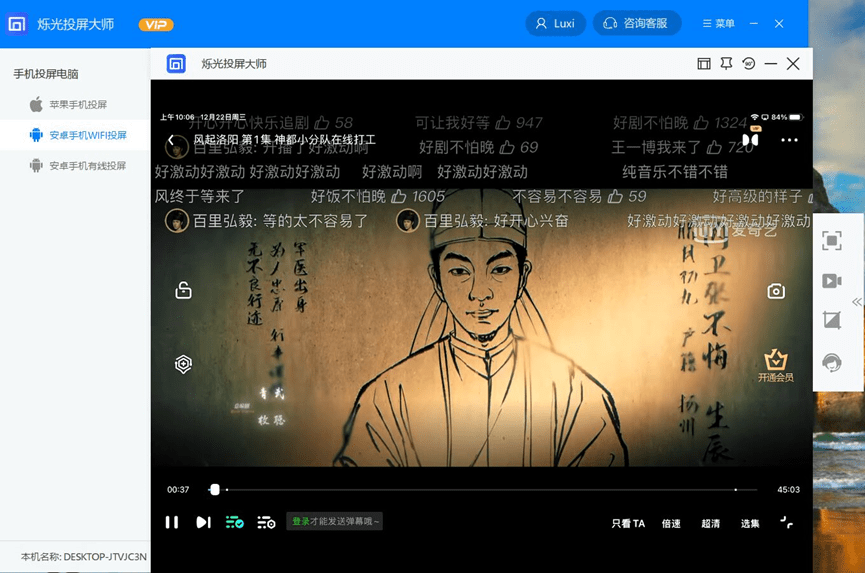Click the ending marker dot on timeline
Image resolution: width=865 pixels, height=573 pixels.
click(x=735, y=489)
